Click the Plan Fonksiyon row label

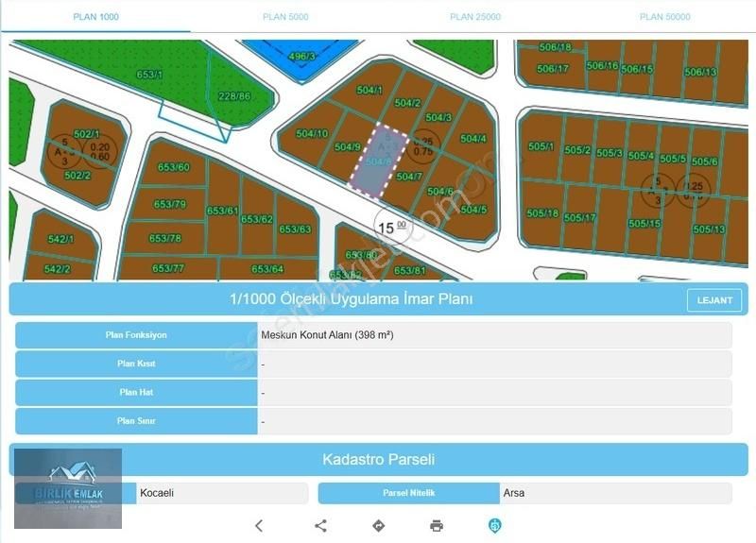136,335
